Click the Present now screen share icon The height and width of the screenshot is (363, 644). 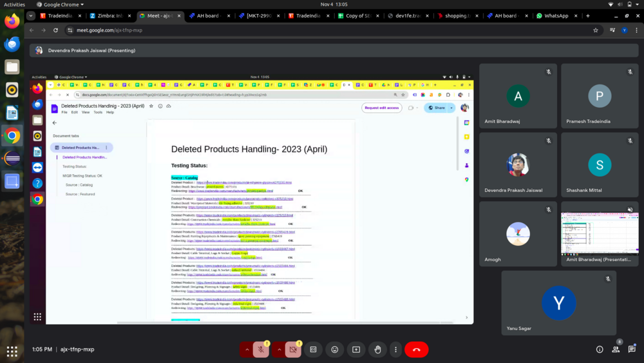click(x=356, y=349)
